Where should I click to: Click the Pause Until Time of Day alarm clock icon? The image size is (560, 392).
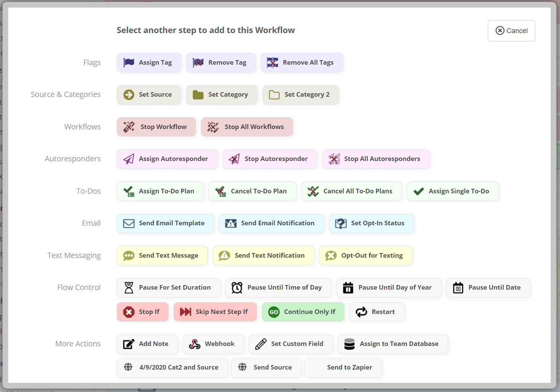tap(237, 288)
